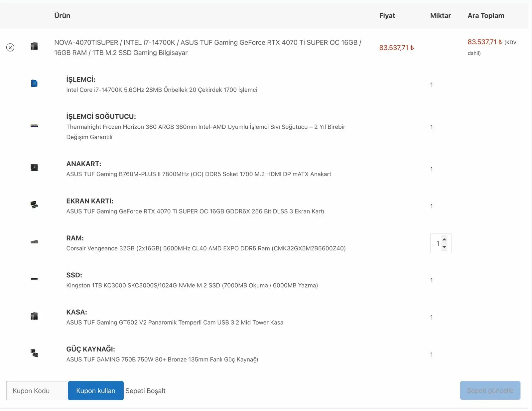Select the Kingston 1TB KC3000 description

pyautogui.click(x=192, y=285)
